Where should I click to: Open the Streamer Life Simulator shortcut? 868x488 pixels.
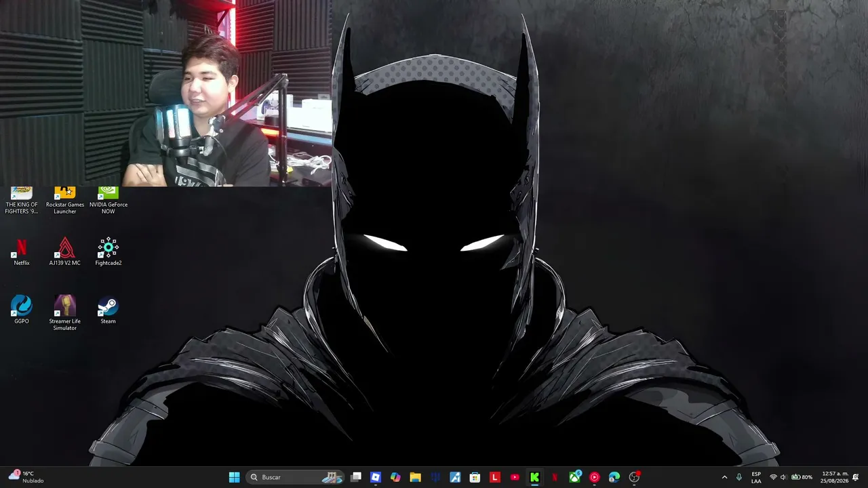tap(65, 313)
